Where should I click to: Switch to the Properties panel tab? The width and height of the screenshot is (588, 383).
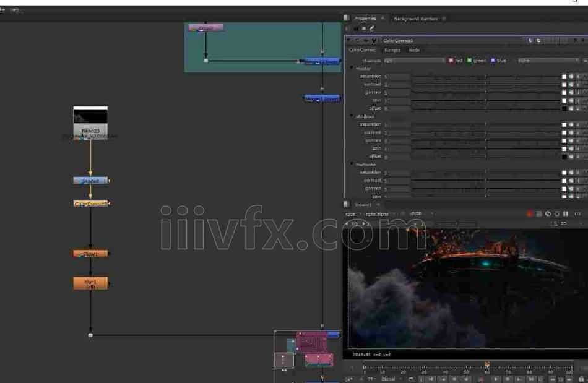click(365, 19)
